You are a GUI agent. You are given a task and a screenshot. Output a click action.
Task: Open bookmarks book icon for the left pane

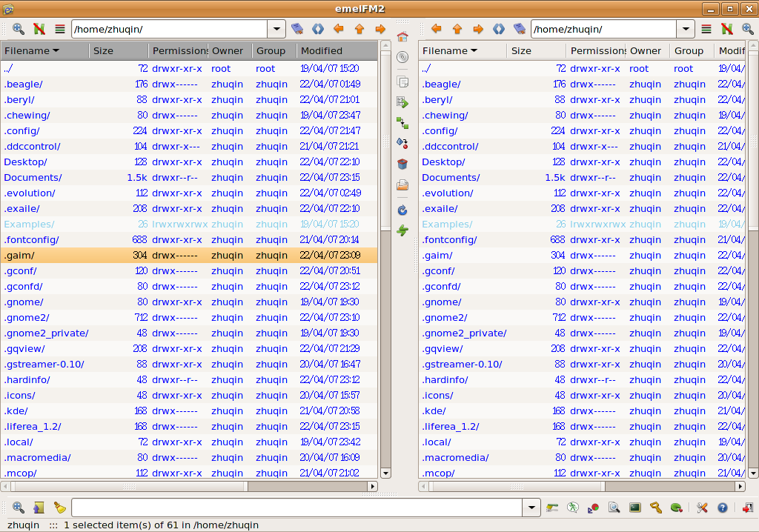[x=297, y=29]
